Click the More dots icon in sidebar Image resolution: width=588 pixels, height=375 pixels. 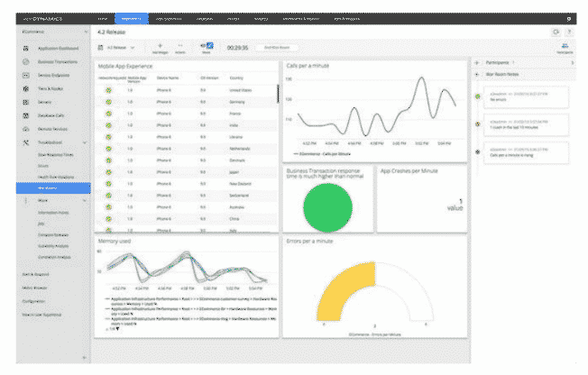(x=26, y=201)
